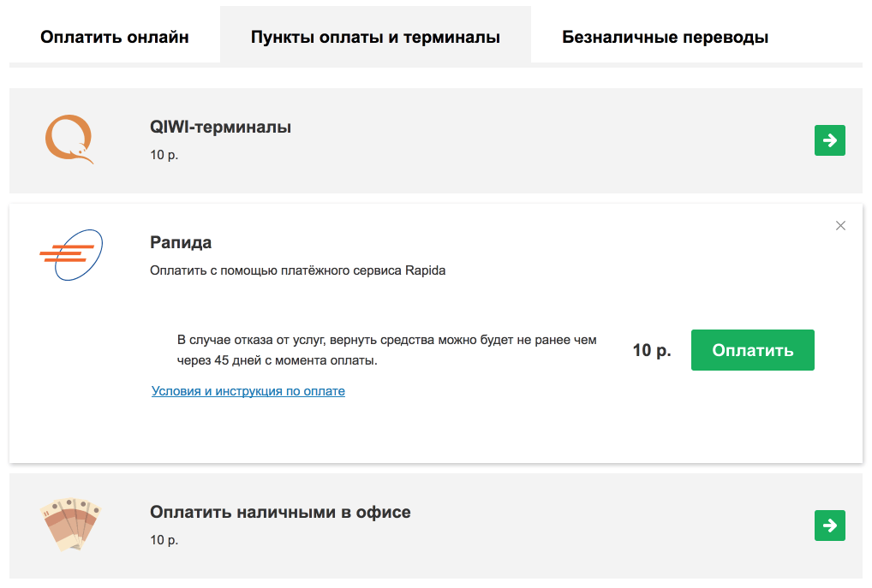Click the 45-day refund notice text
The width and height of the screenshot is (872, 588).
[386, 350]
